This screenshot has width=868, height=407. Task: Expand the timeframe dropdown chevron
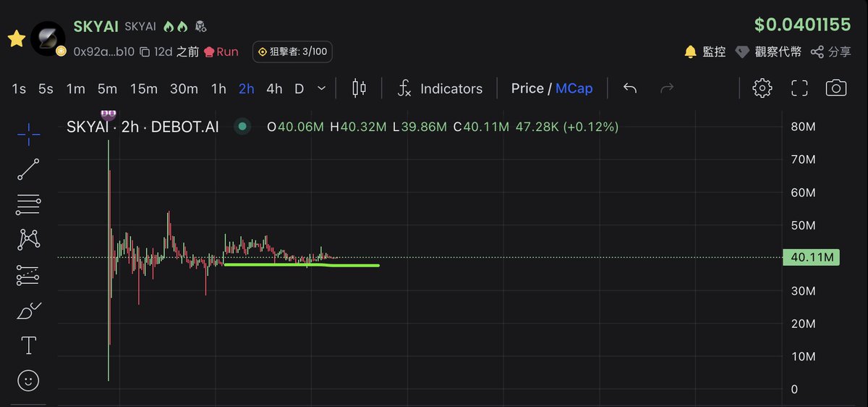[x=322, y=88]
